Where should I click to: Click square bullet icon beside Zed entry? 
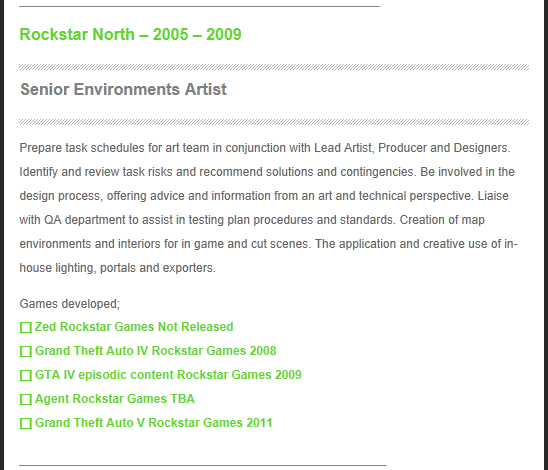pyautogui.click(x=26, y=327)
